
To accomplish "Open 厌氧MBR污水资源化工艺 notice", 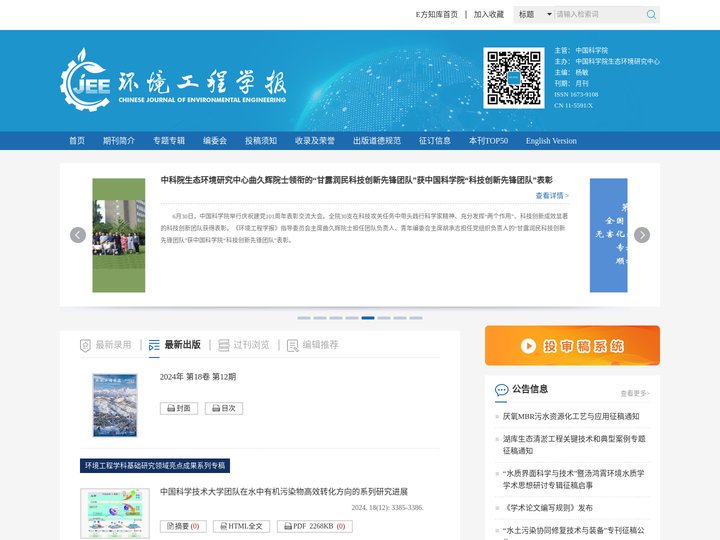I will pos(571,416).
